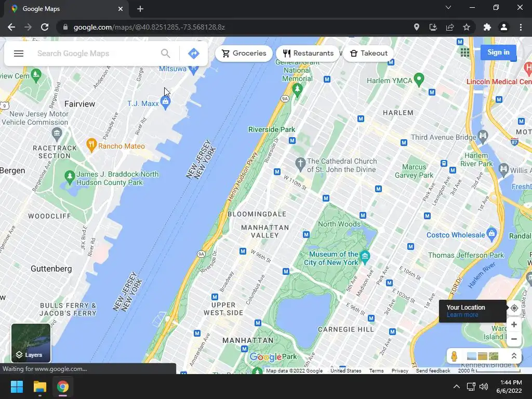
Task: Click the Privacy footer link
Action: (x=400, y=371)
